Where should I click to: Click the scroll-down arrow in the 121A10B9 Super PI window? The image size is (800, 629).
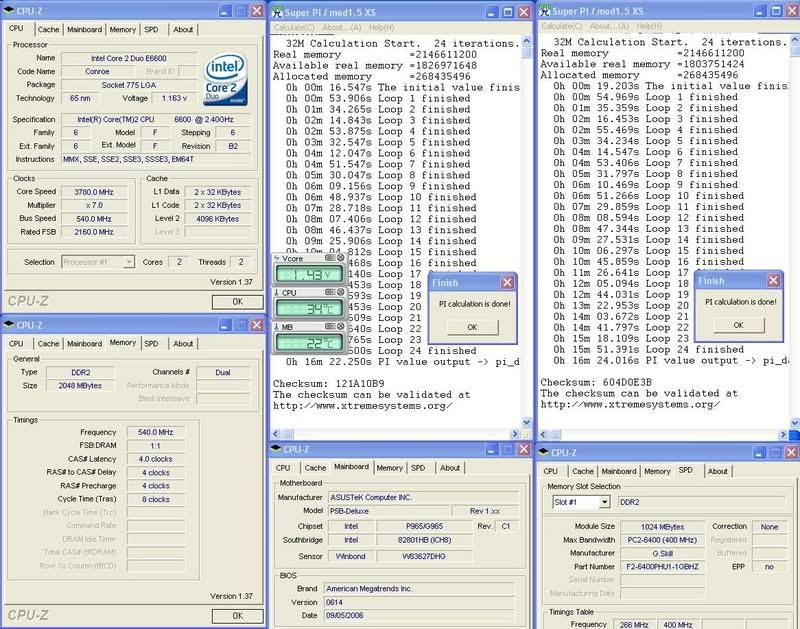tap(527, 422)
